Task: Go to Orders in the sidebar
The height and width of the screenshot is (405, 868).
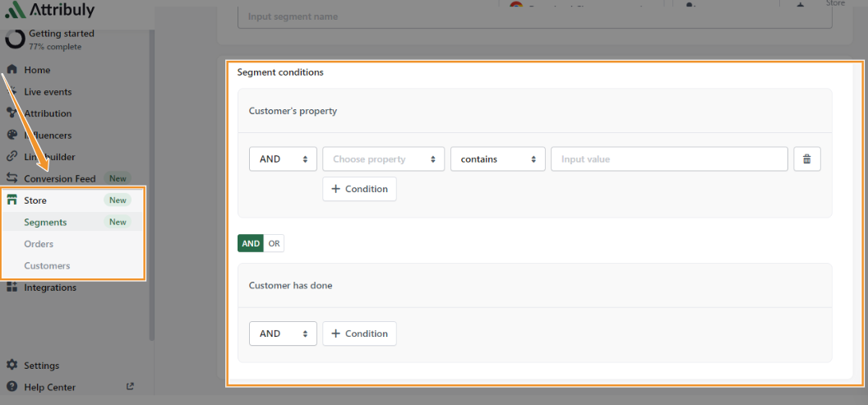Action: click(39, 244)
